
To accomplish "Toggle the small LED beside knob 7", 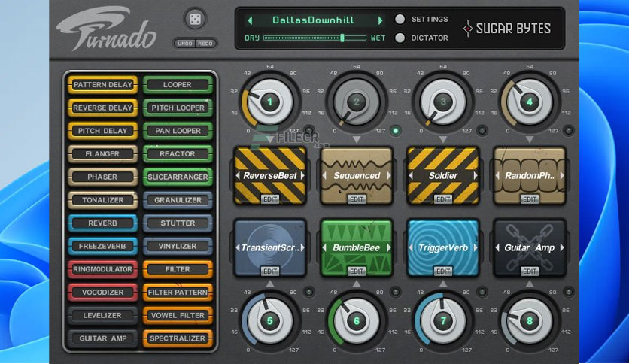I will coord(482,293).
